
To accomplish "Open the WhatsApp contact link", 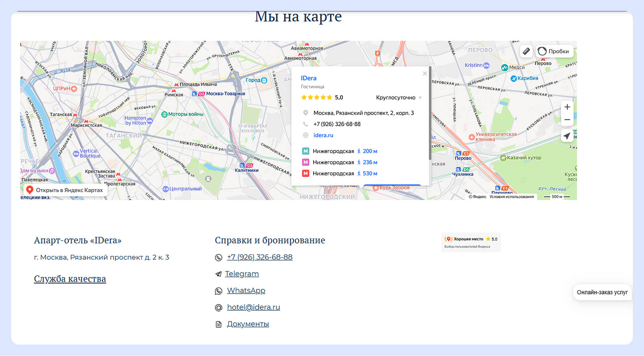I will coord(246,291).
